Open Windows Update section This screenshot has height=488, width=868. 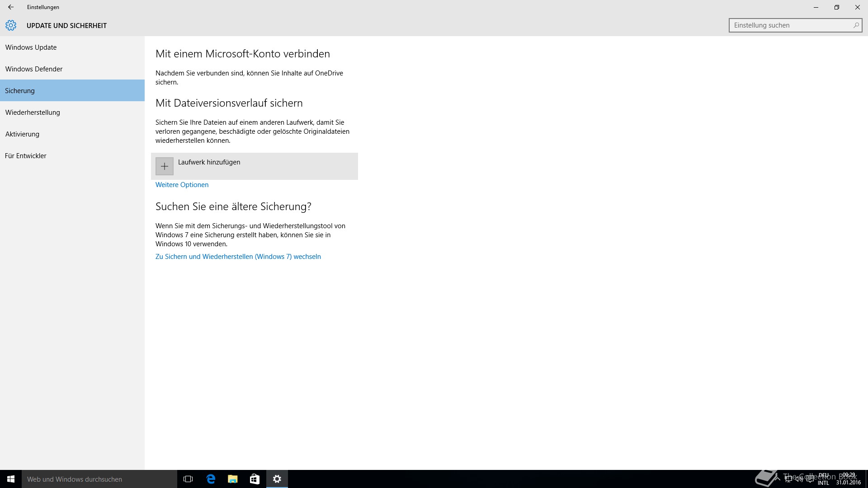tap(72, 47)
